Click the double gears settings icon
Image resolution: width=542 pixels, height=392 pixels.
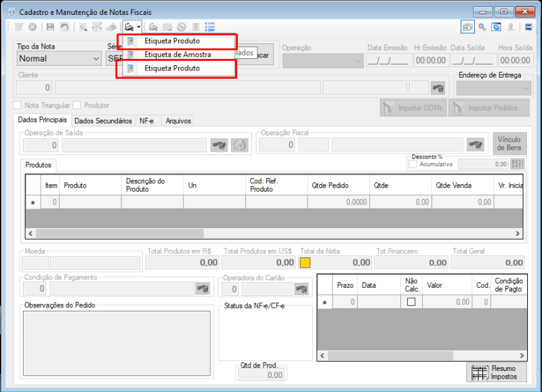pyautogui.click(x=482, y=27)
